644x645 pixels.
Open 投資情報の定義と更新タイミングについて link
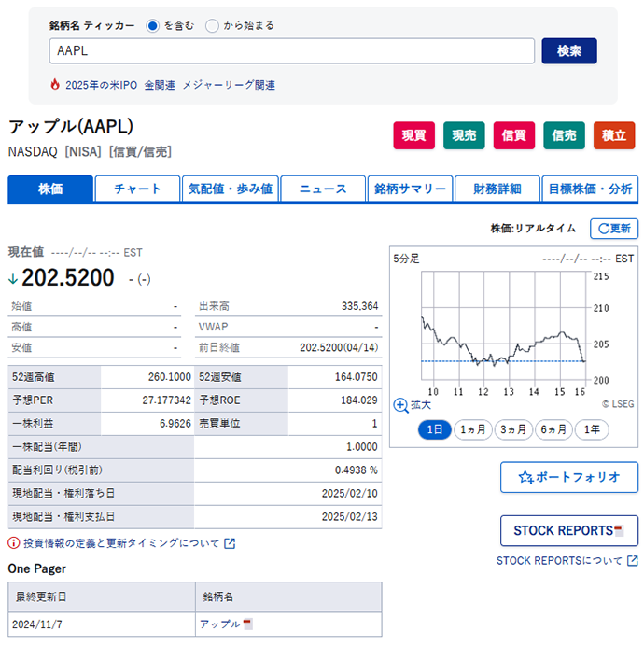(121, 543)
